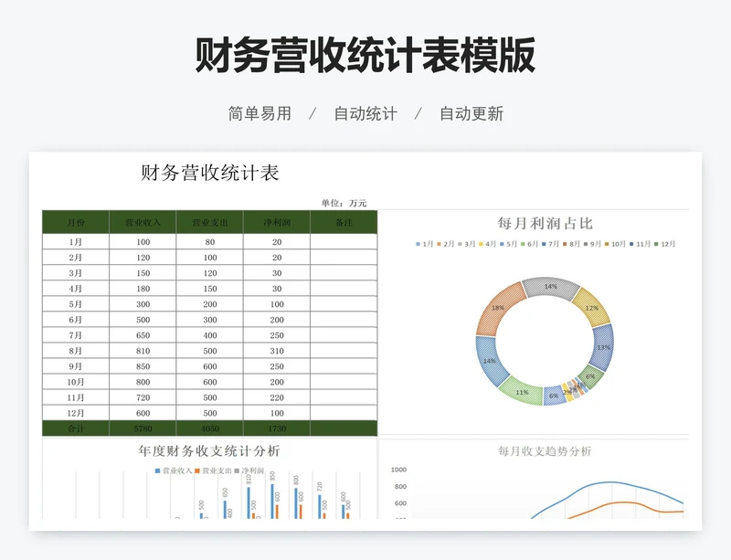Click the 3月 row label in table

76,273
